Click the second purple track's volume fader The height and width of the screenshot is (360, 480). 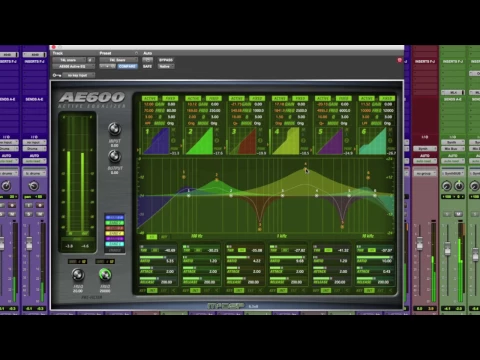(29, 243)
